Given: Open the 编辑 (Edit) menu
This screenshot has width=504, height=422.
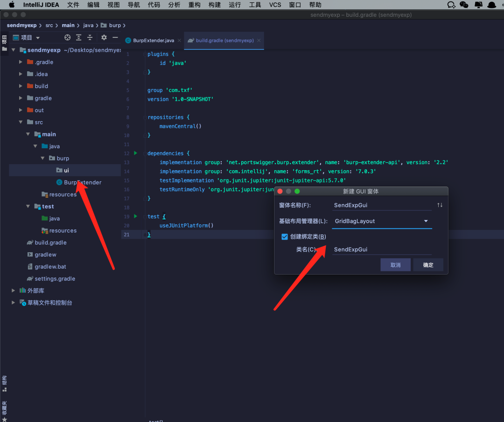Looking at the screenshot, I should (x=93, y=5).
